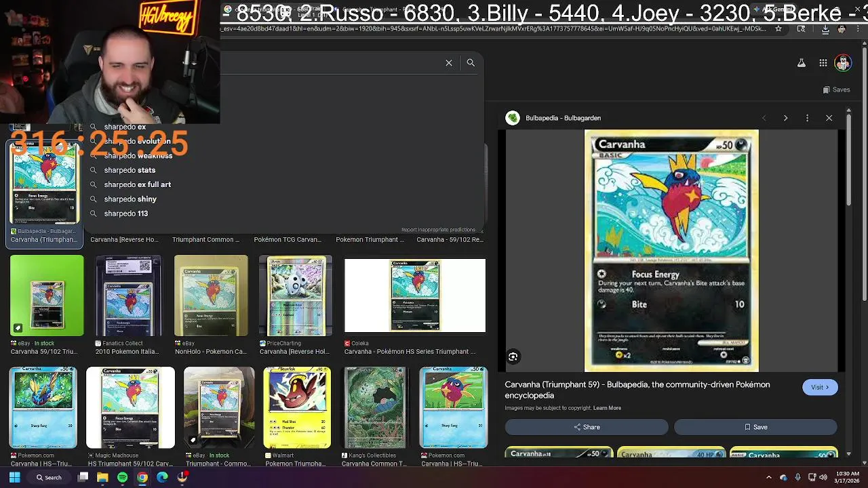The image size is (868, 488).
Task: Open Chrome tab search icon in toolbar
Action: pos(801,29)
